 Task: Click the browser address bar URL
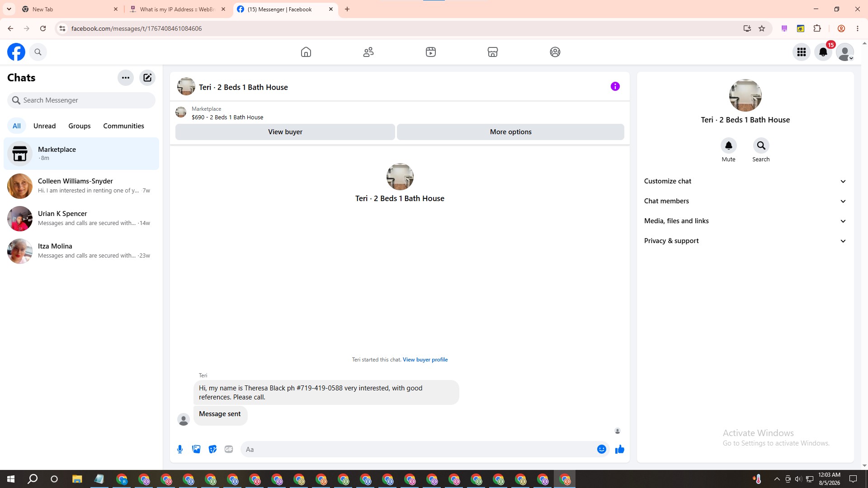[137, 28]
